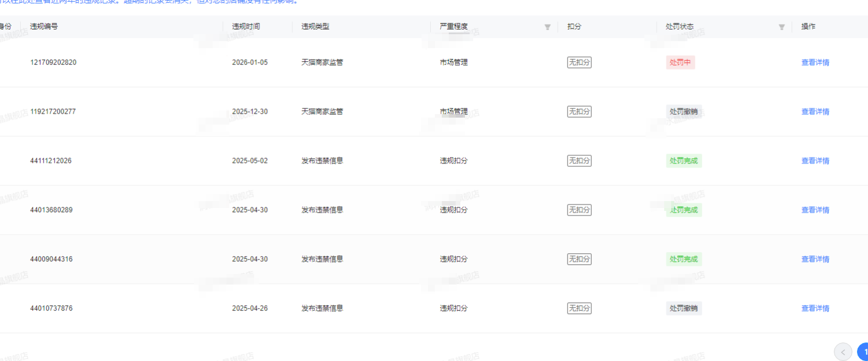Viewport: 868px width, 361px height.
Task: Select violation number 44010737876
Action: click(52, 308)
